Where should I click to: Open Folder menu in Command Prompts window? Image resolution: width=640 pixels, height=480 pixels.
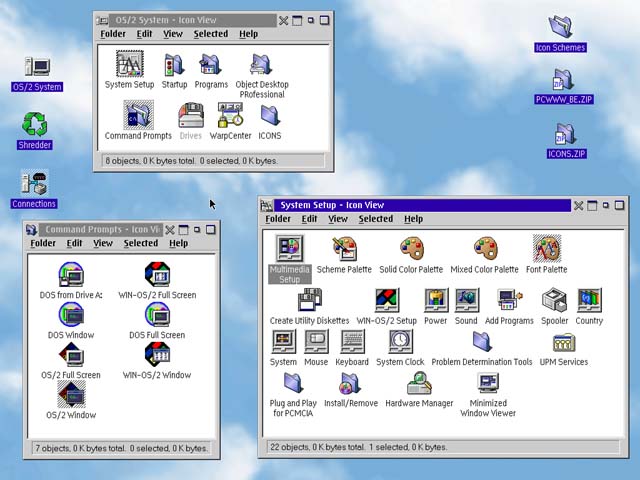tap(43, 243)
